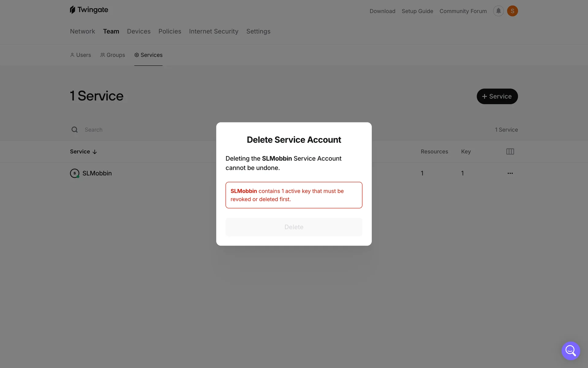Switch to the Users tab
The width and height of the screenshot is (588, 368).
tap(81, 55)
